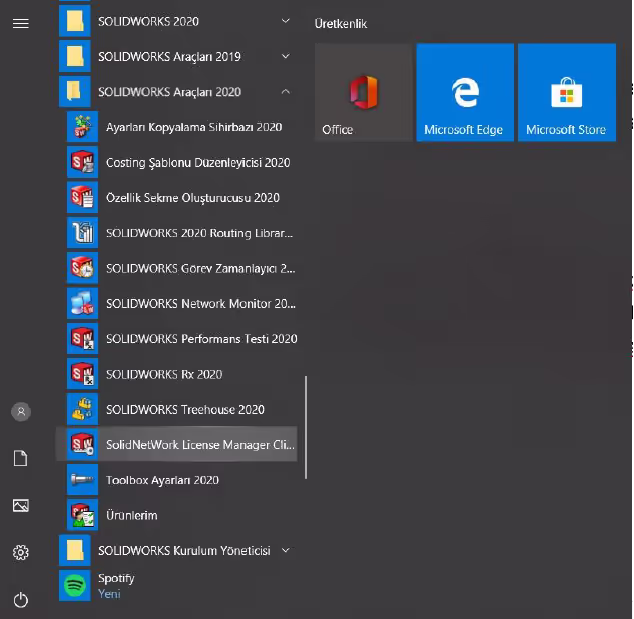The image size is (634, 619).
Task: Open the Microsoft Store tile
Action: pyautogui.click(x=567, y=93)
